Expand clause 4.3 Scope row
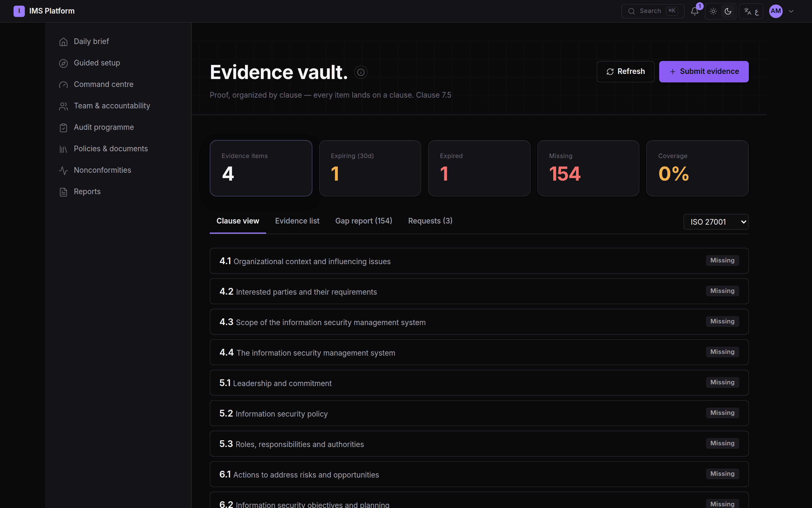The image size is (812, 508). click(x=479, y=322)
